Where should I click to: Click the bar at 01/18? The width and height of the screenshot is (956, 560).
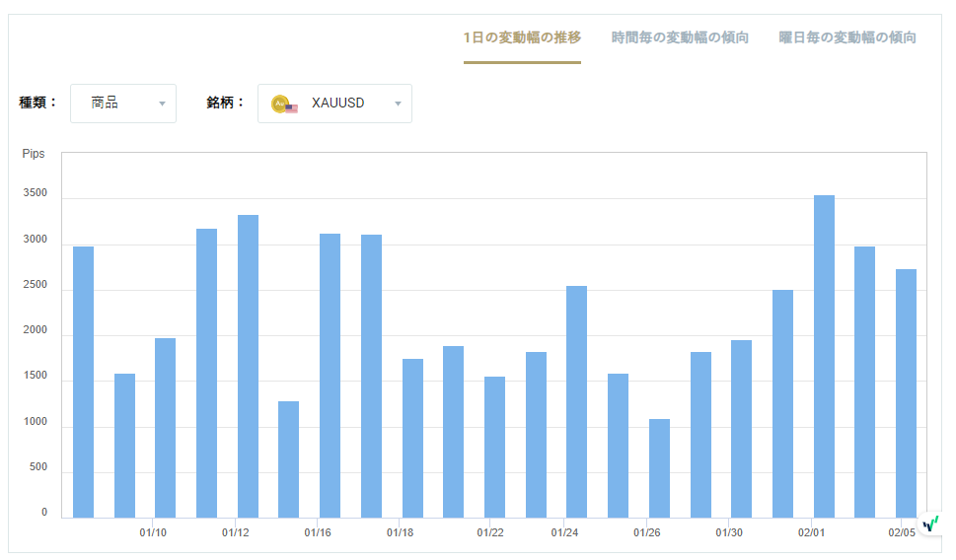tap(412, 438)
